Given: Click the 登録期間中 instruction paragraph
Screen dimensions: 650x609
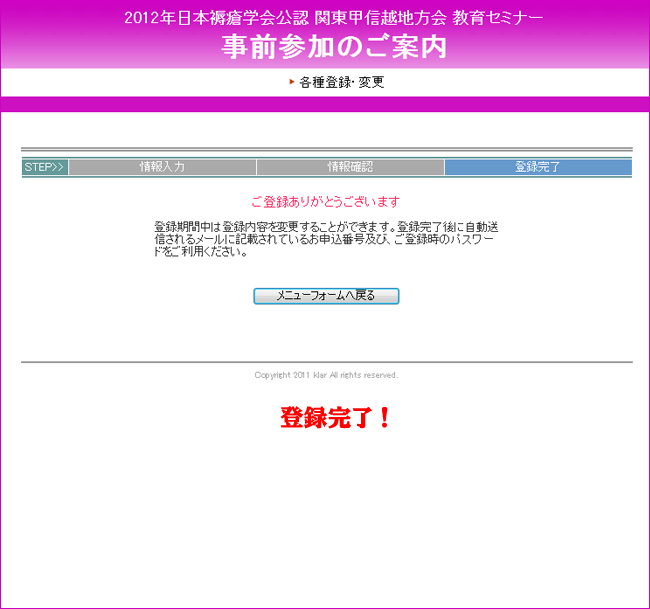Looking at the screenshot, I should [x=326, y=239].
